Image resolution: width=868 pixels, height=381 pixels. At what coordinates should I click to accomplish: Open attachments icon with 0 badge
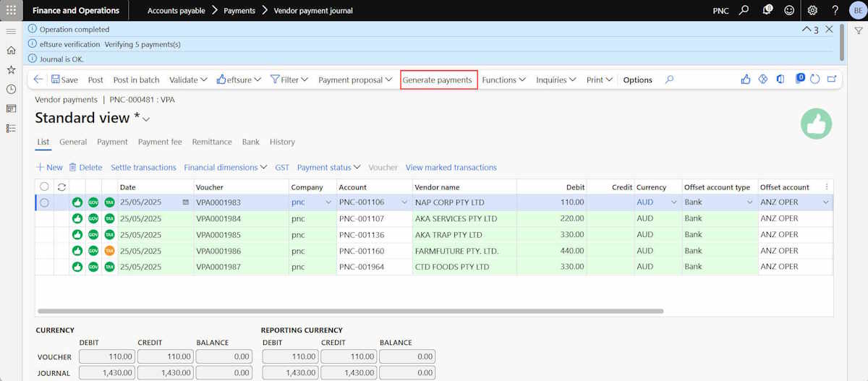[799, 78]
